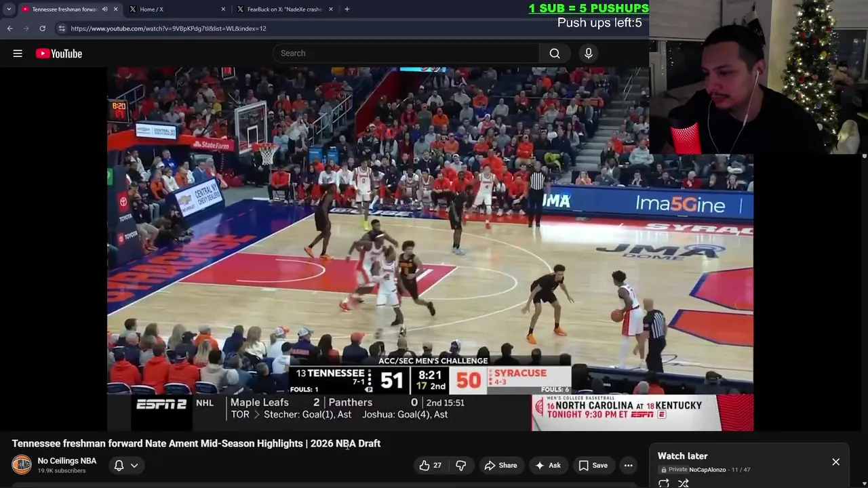
Task: Mute audio on the YouTube tab
Action: pyautogui.click(x=104, y=9)
